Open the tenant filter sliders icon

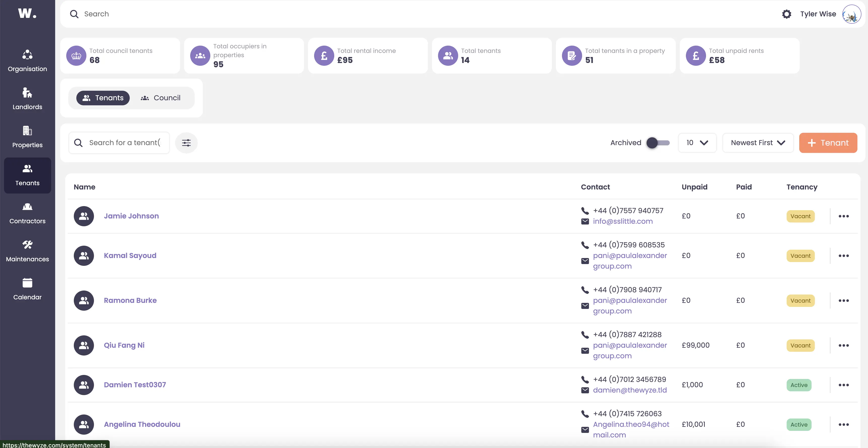coord(186,143)
